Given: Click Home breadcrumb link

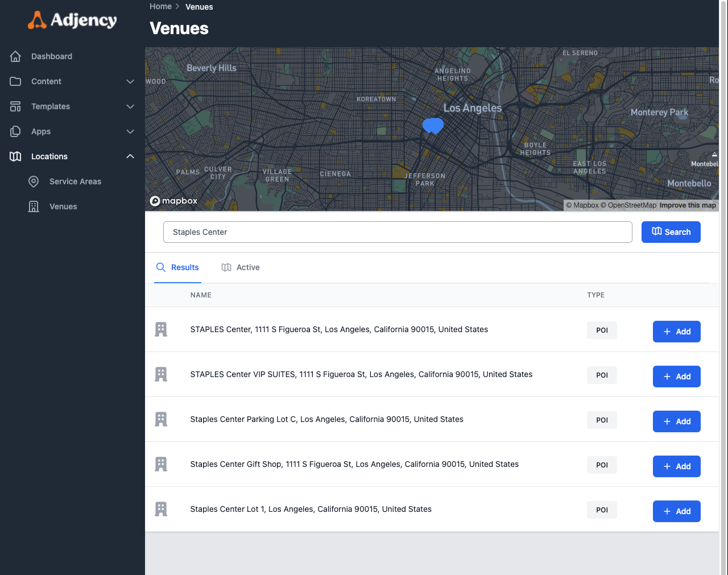Looking at the screenshot, I should click(160, 6).
